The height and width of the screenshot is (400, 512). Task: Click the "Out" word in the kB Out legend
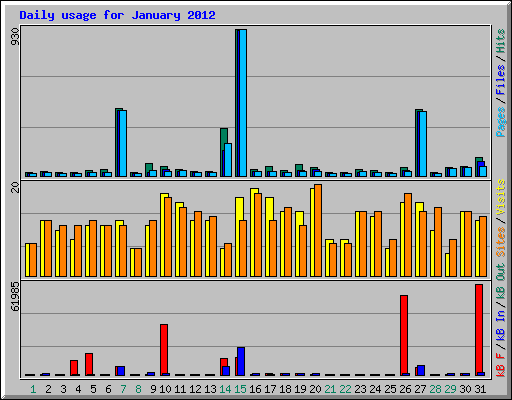[500, 272]
